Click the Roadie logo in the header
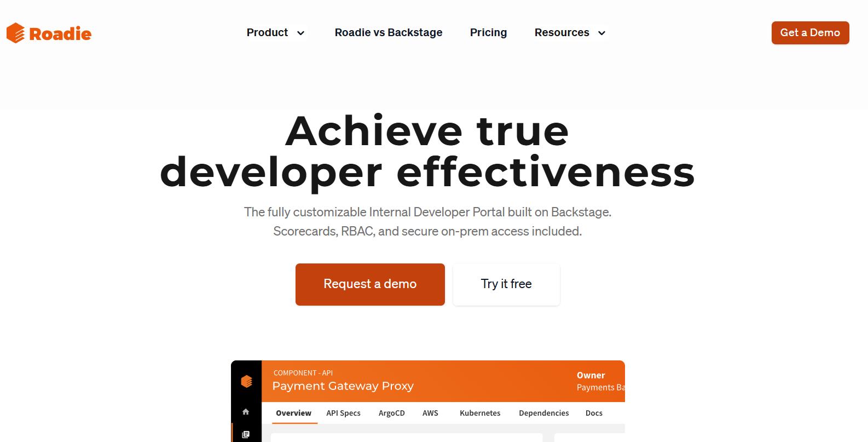Screen dimensions: 868x442 (x=49, y=33)
